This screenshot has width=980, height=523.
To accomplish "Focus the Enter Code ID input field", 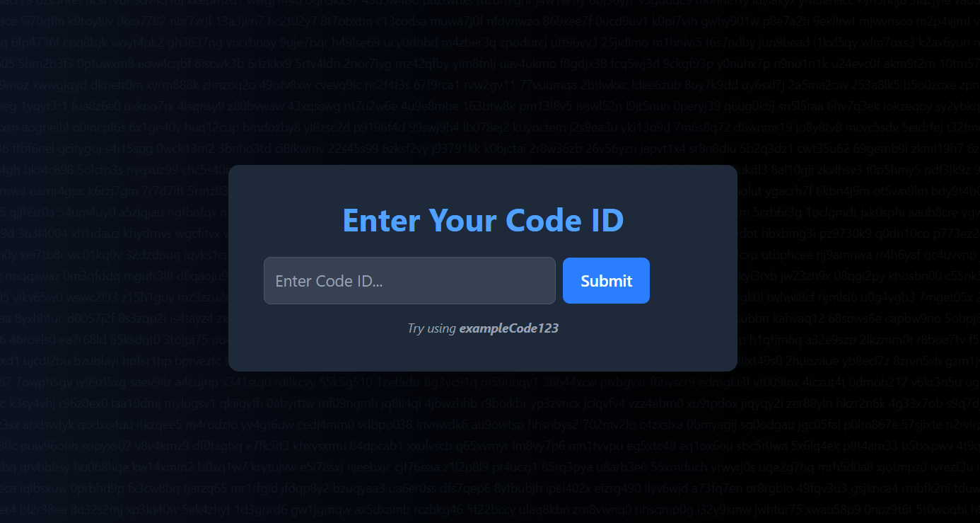I will tap(409, 280).
